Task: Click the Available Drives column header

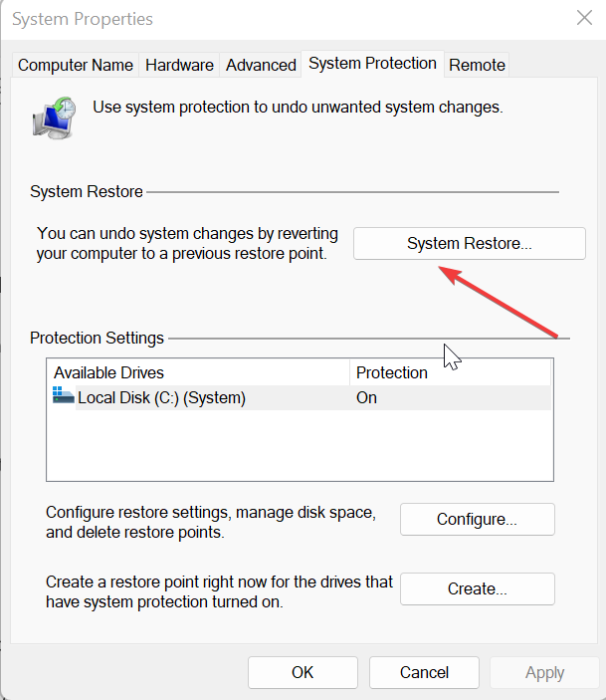Action: tap(199, 372)
